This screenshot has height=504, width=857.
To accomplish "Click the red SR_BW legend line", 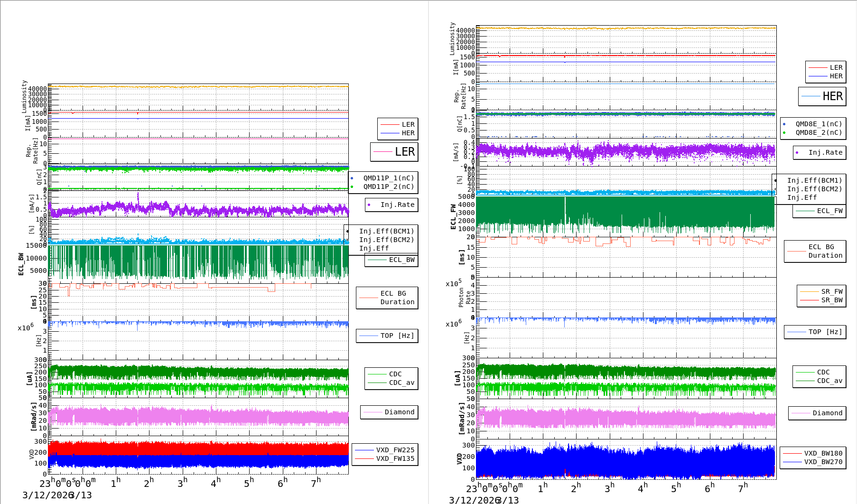I will pos(809,300).
